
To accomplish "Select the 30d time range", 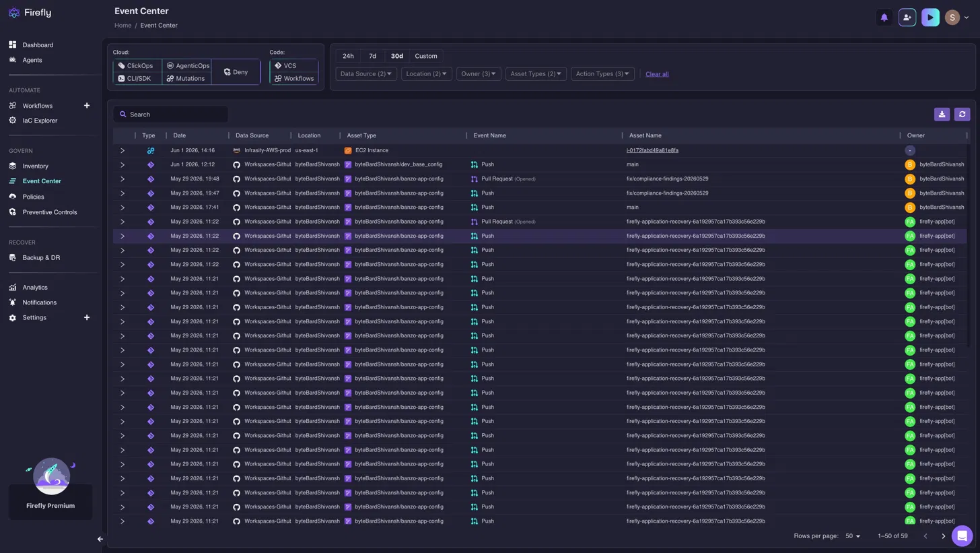I will click(397, 56).
